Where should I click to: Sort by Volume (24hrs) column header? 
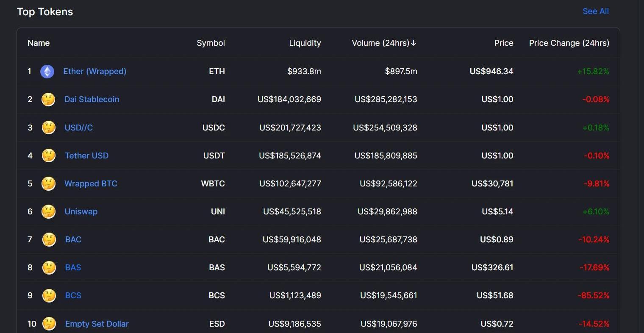point(384,43)
